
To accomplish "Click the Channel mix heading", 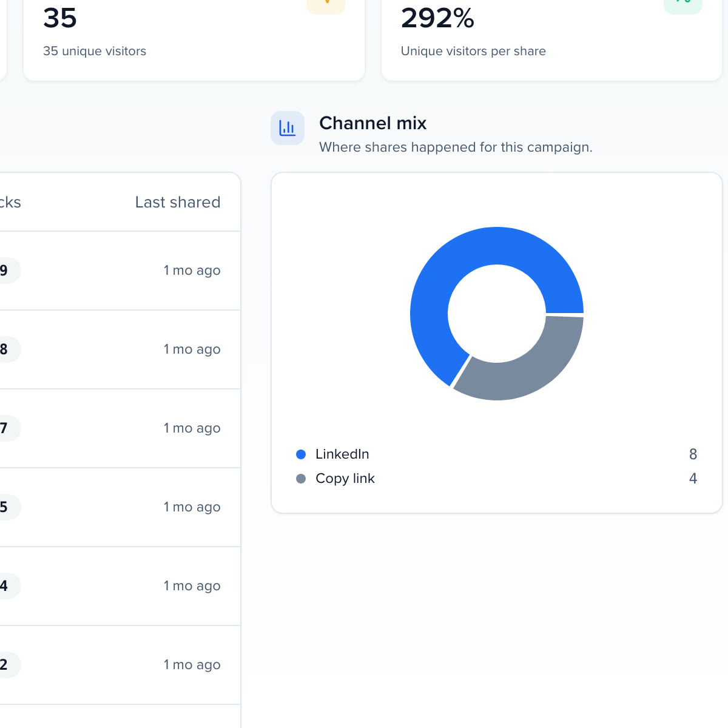I will 373,123.
